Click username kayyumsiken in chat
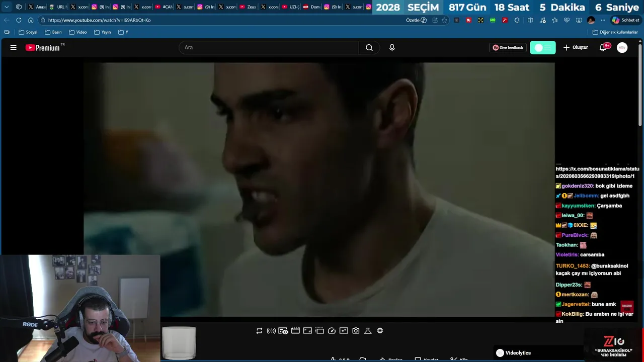The image size is (644, 362). click(578, 206)
